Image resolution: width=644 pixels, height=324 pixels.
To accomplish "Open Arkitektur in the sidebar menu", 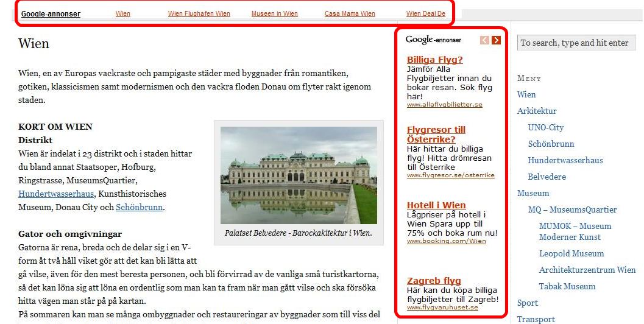I will click(537, 111).
